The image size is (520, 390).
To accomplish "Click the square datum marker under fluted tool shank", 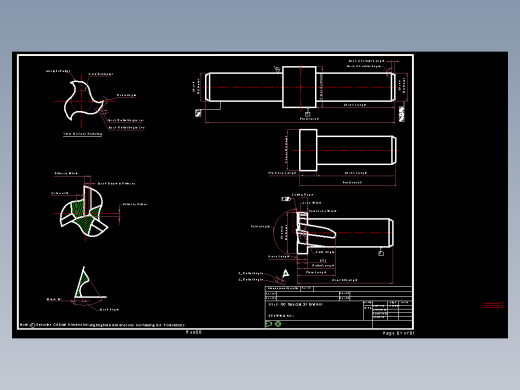I will (381, 253).
